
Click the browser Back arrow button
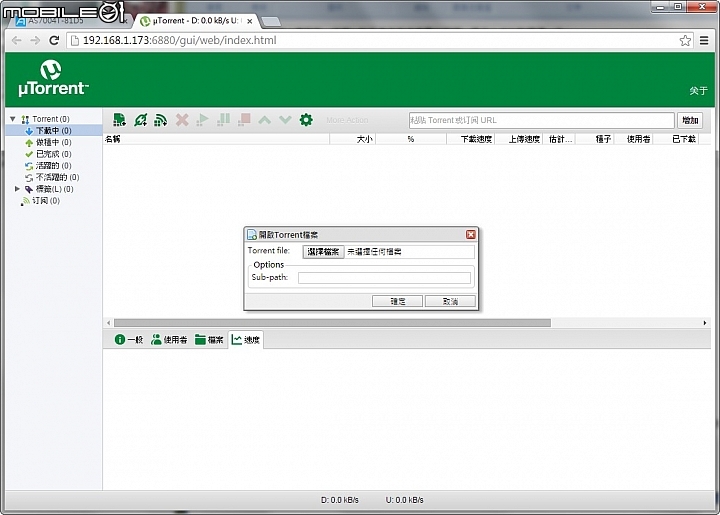(17, 40)
